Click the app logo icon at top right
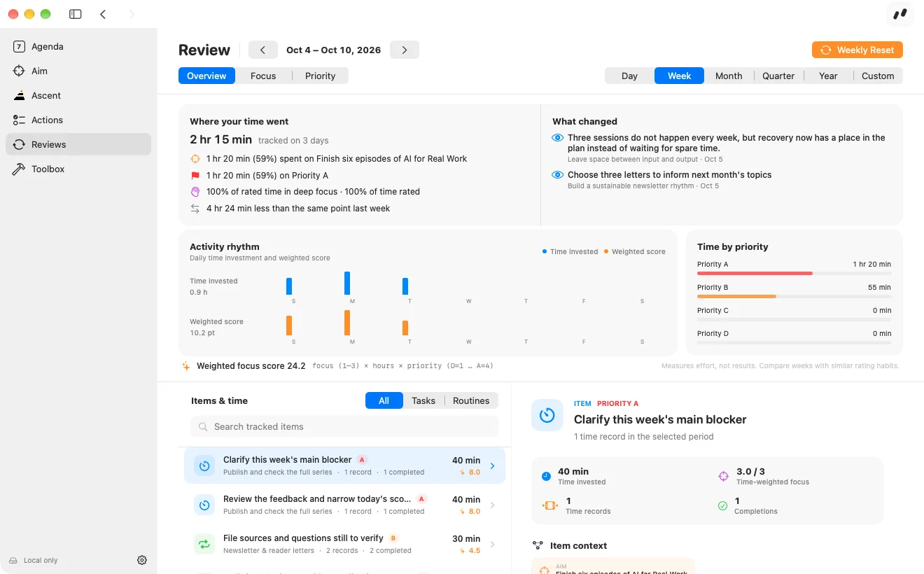The height and width of the screenshot is (574, 924). 899,14
